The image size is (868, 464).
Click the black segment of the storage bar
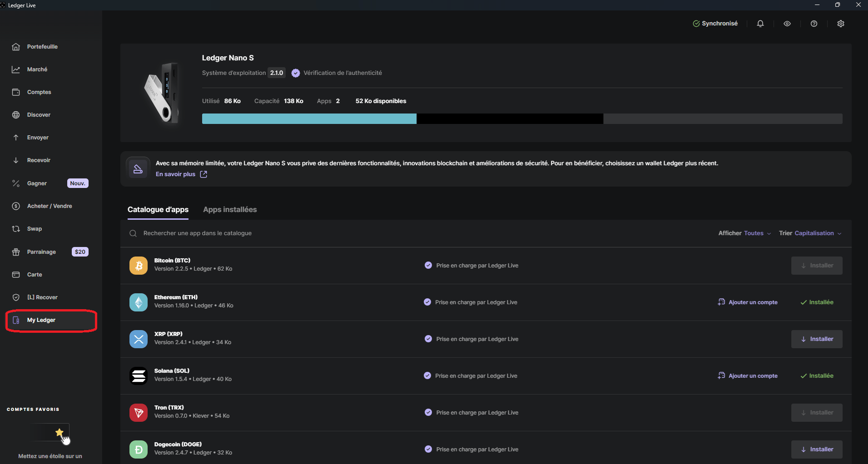(510, 119)
